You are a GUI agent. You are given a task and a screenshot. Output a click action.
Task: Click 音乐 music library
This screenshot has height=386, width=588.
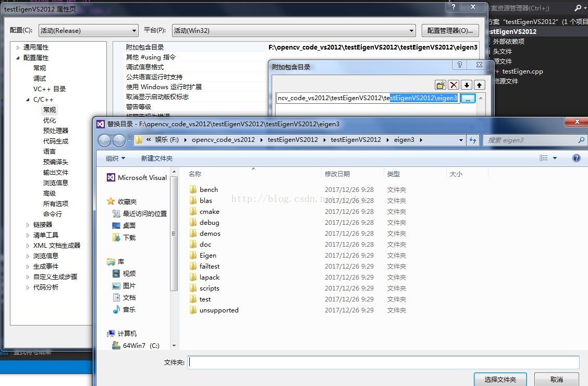pyautogui.click(x=124, y=309)
